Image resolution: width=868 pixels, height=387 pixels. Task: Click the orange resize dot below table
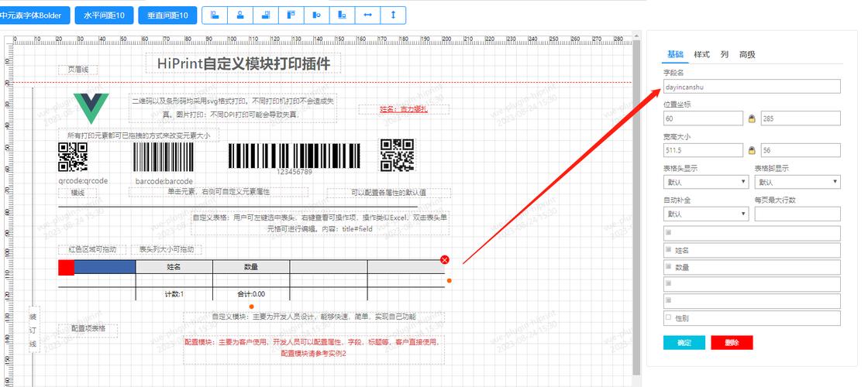(251, 307)
